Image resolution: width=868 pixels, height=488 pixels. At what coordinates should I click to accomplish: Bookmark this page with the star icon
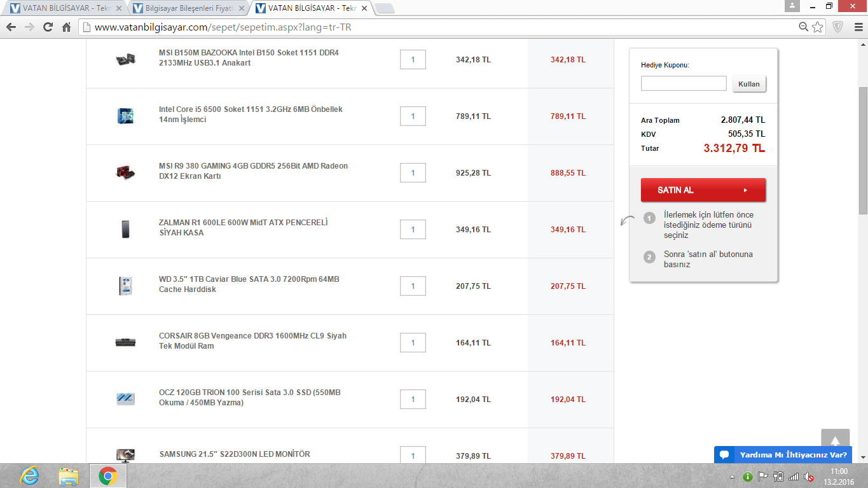pyautogui.click(x=818, y=27)
